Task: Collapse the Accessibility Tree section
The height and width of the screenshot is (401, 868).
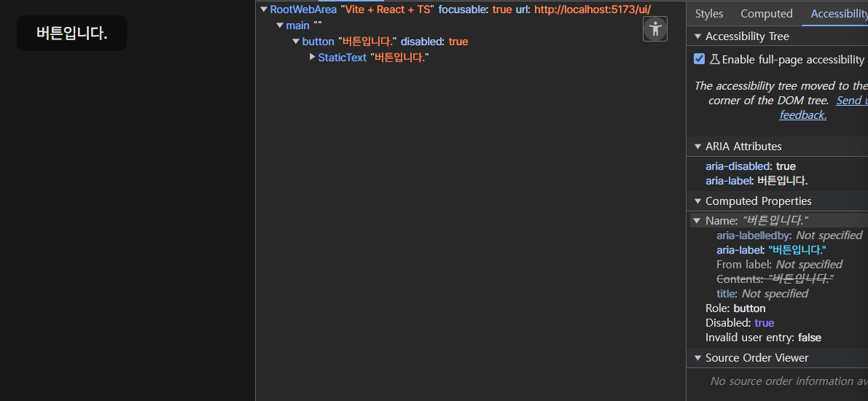Action: (x=697, y=36)
